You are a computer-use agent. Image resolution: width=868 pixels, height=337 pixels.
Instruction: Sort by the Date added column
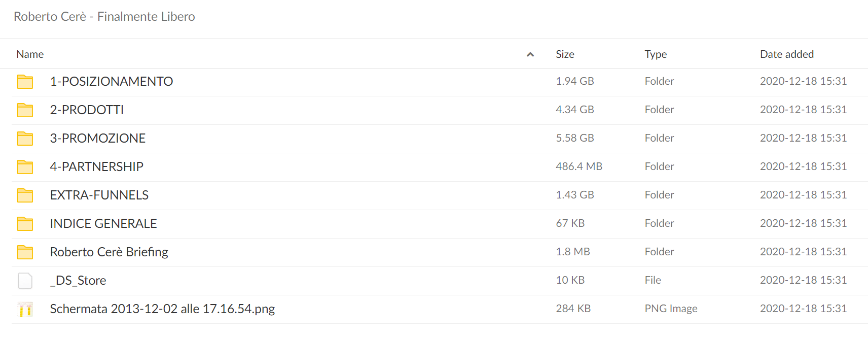tap(787, 54)
